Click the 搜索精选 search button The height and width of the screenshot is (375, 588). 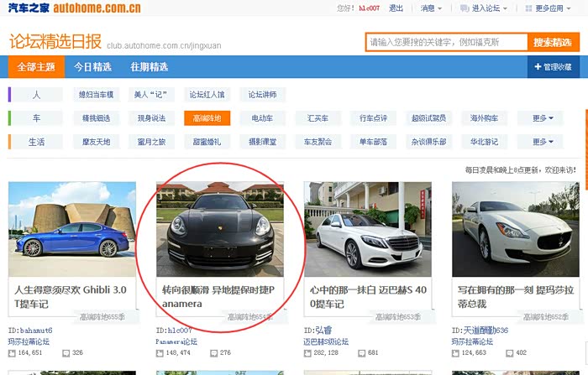pyautogui.click(x=553, y=42)
